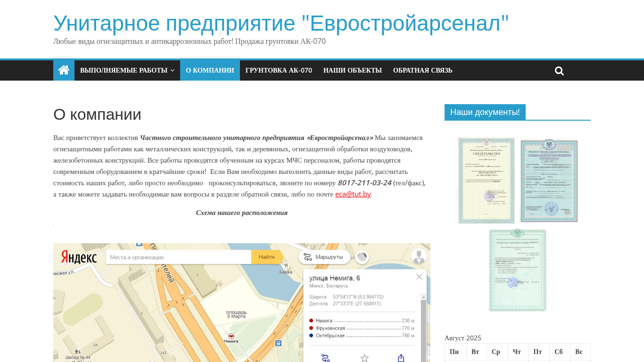The width and height of the screenshot is (644, 362).
Task: Click the Октябрьская 780 м metro row
Action: [x=362, y=336]
